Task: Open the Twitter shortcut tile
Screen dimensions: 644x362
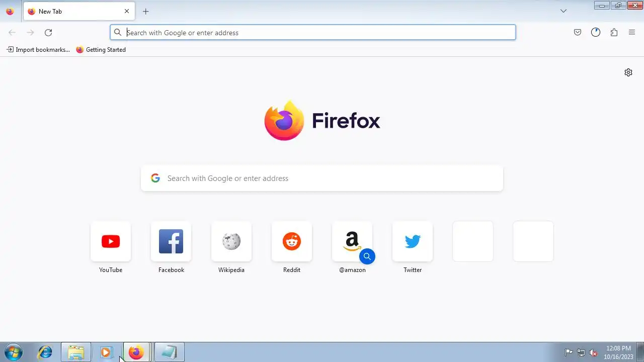Action: pos(413,241)
